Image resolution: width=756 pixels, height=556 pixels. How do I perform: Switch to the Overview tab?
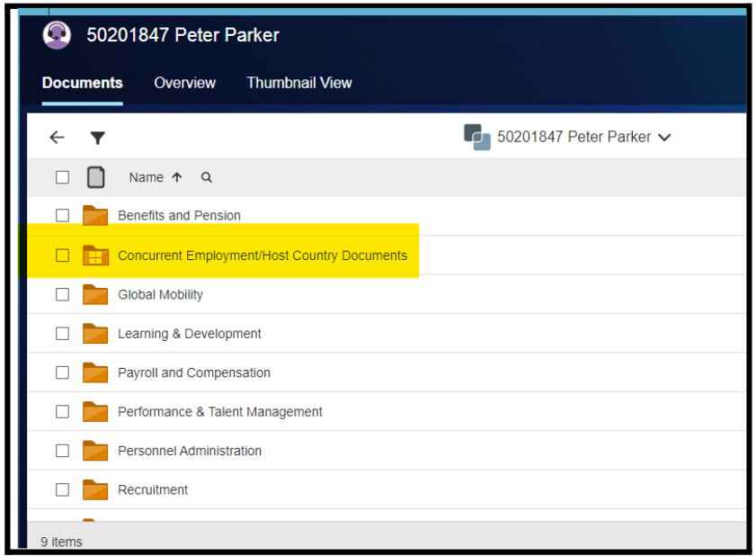(184, 83)
